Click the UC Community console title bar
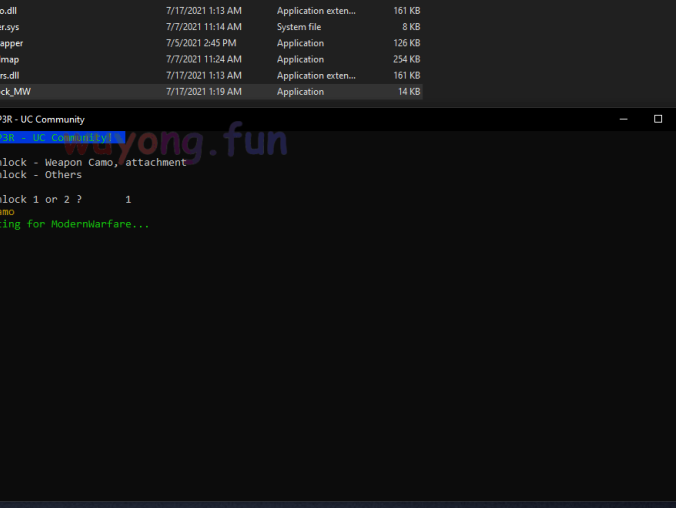 [300, 119]
